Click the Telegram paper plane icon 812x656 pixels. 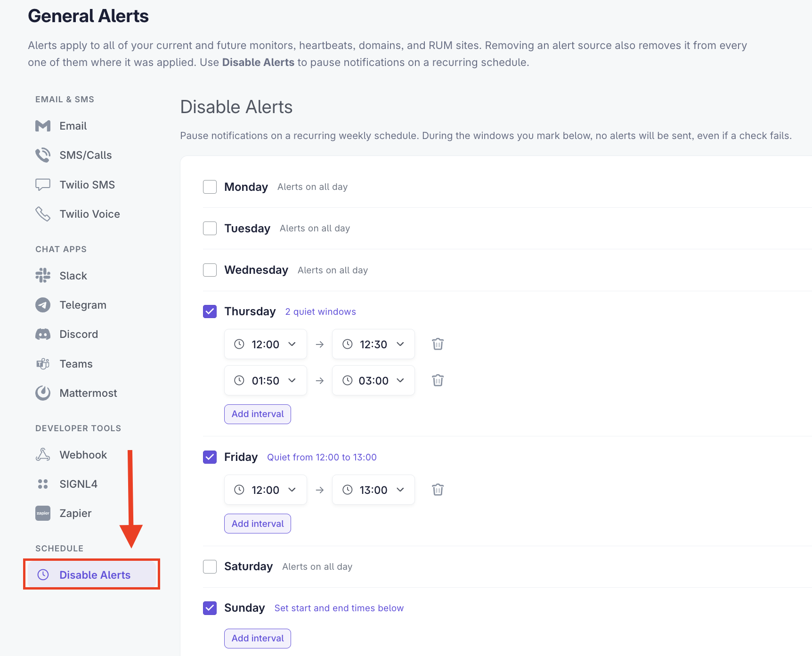click(x=43, y=305)
